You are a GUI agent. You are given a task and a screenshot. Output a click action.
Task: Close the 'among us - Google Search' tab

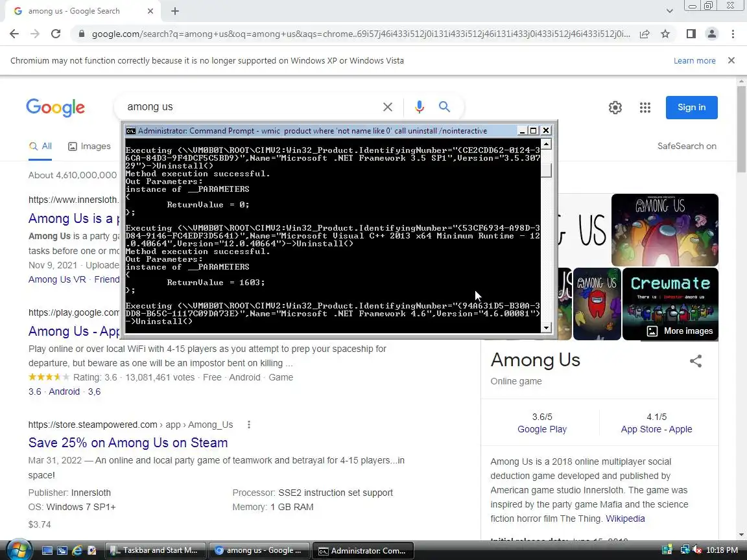tap(150, 11)
